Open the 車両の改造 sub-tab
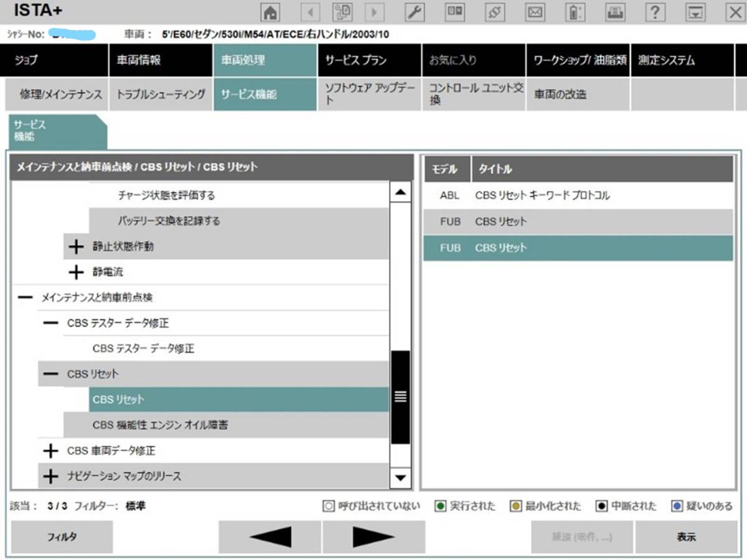747x560 pixels. [578, 95]
